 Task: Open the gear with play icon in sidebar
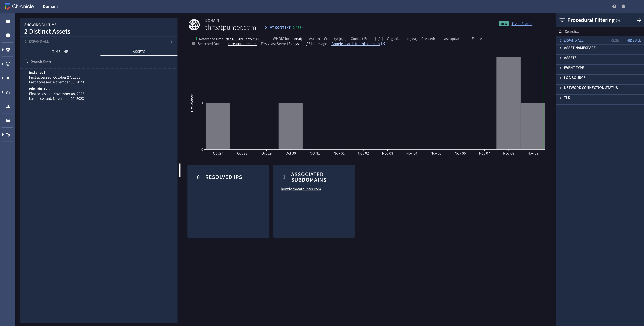coord(8,78)
